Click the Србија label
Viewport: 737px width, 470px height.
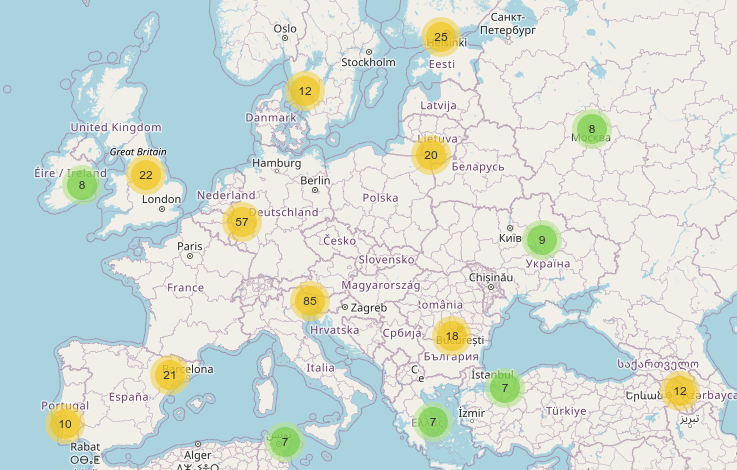(402, 333)
